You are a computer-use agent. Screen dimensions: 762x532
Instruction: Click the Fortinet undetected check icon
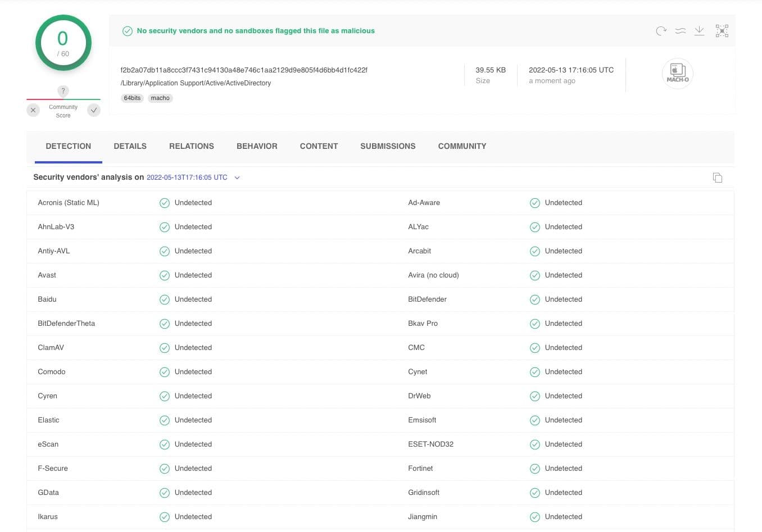(x=535, y=469)
